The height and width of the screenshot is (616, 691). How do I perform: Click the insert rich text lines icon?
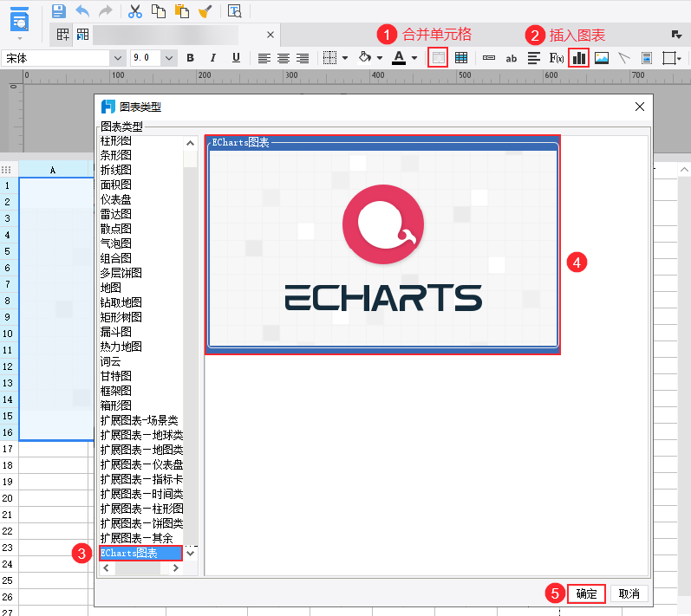[534, 58]
